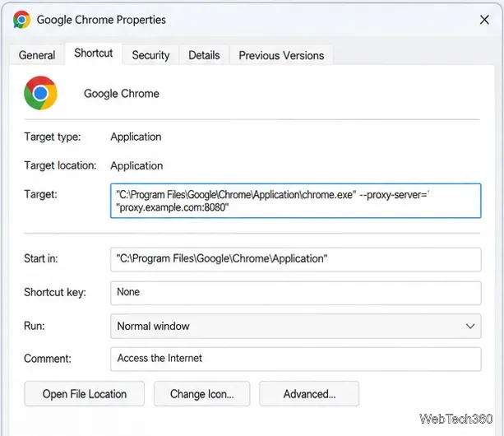Open the Advanced... settings button
This screenshot has height=436, width=504.
[x=309, y=394]
